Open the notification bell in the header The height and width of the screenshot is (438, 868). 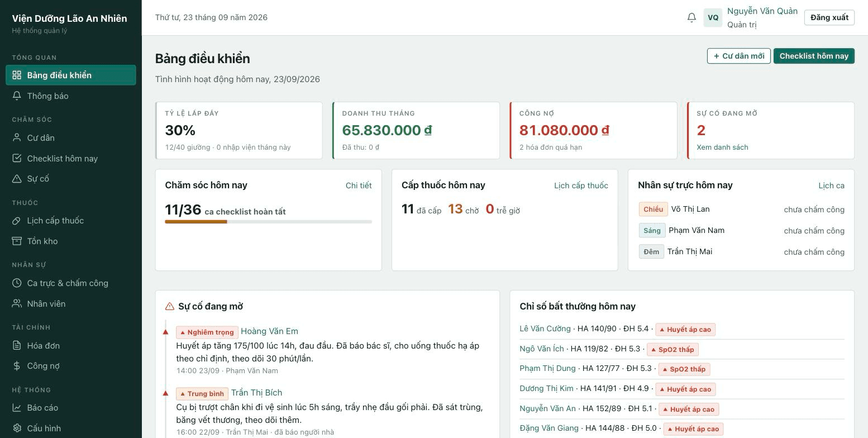[691, 17]
